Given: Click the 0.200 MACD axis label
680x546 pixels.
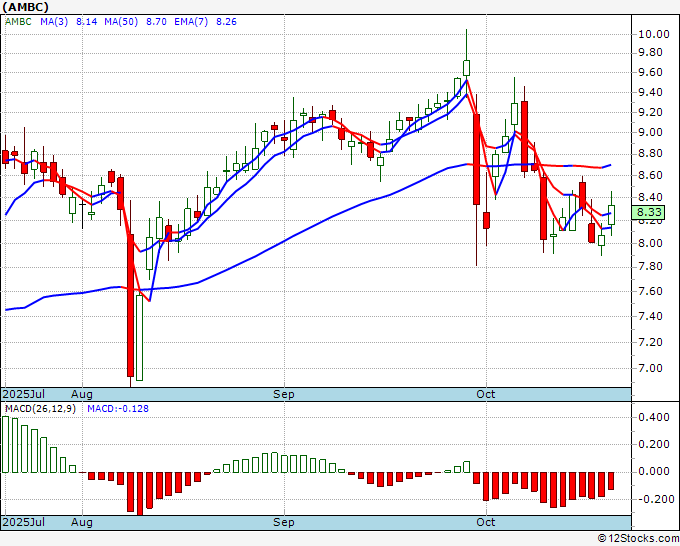Looking at the screenshot, I should click(x=654, y=445).
